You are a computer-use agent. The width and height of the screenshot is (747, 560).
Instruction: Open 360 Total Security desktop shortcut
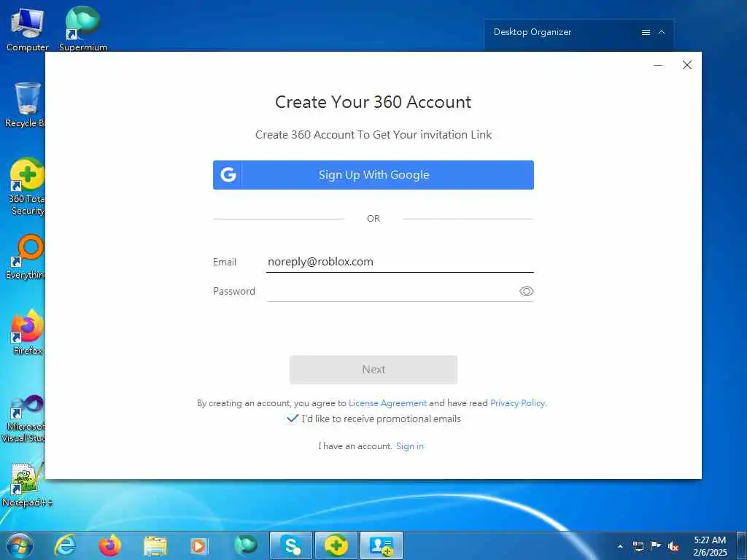tap(27, 187)
